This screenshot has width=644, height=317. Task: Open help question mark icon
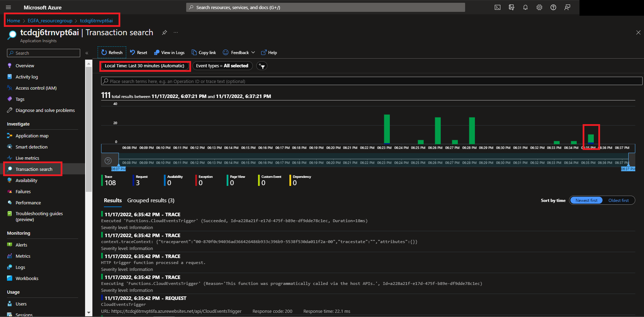[553, 7]
